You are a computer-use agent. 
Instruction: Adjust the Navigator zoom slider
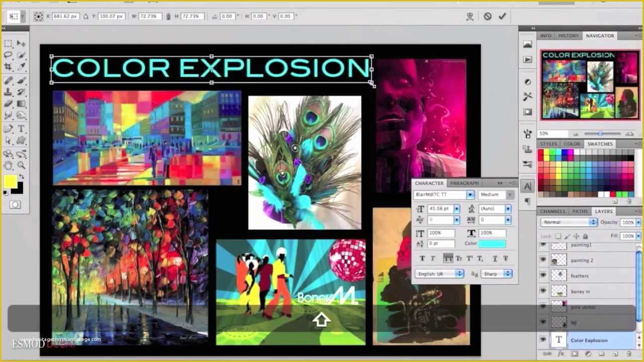pos(600,133)
